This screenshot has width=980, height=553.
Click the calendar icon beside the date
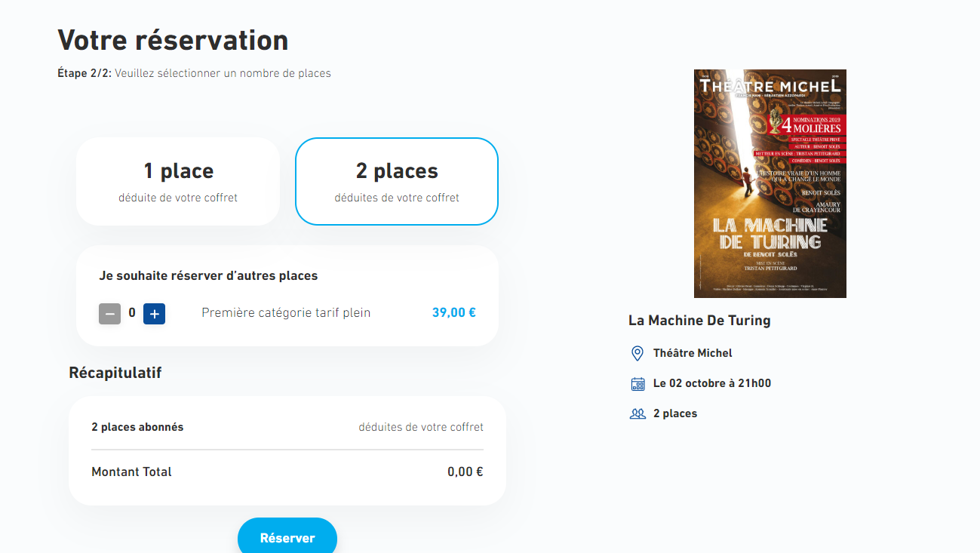click(637, 383)
